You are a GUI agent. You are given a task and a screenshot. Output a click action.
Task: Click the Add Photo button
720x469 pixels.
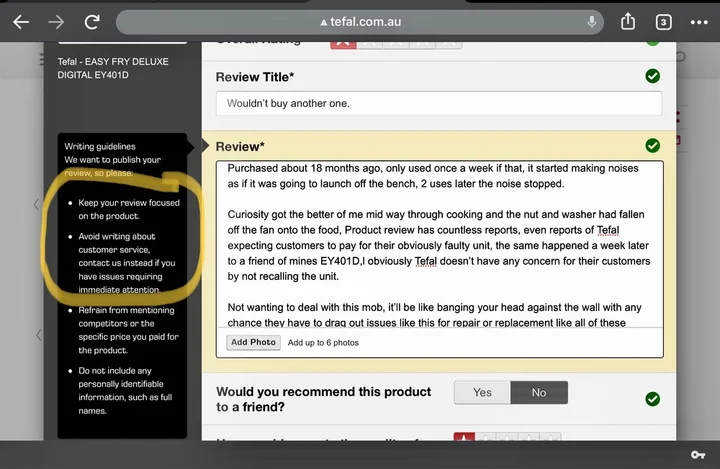253,342
